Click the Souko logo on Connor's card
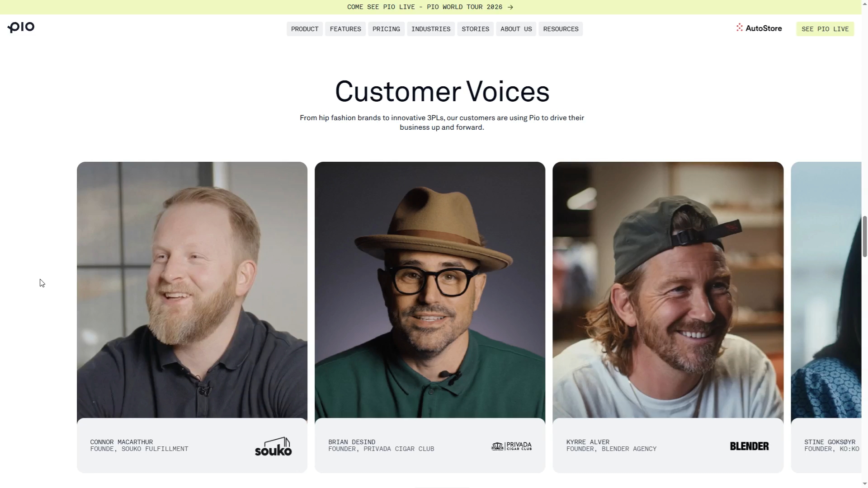The width and height of the screenshot is (868, 488). pyautogui.click(x=274, y=446)
